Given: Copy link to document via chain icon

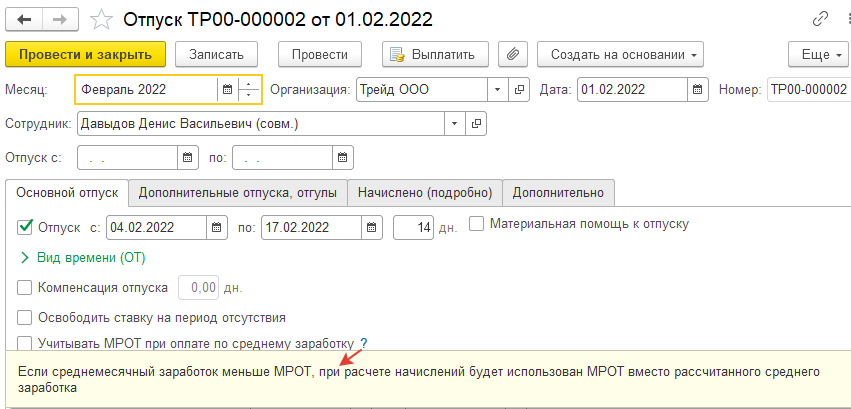Looking at the screenshot, I should [818, 20].
